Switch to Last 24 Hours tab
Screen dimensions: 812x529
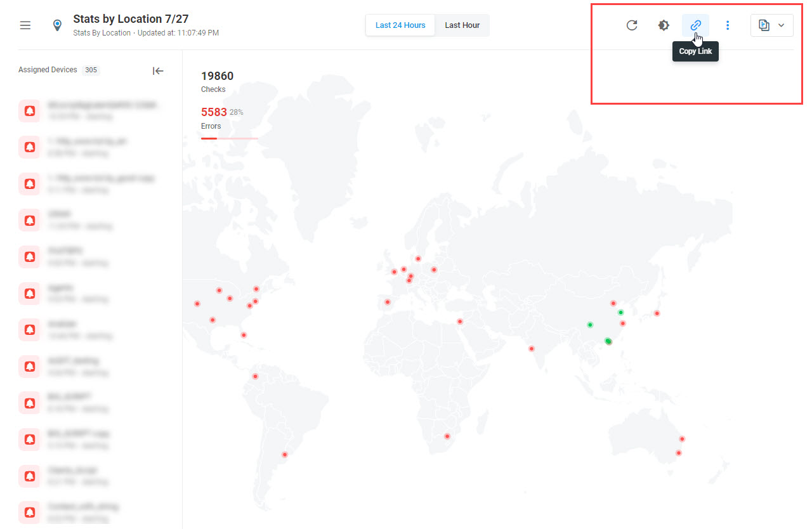pyautogui.click(x=400, y=25)
